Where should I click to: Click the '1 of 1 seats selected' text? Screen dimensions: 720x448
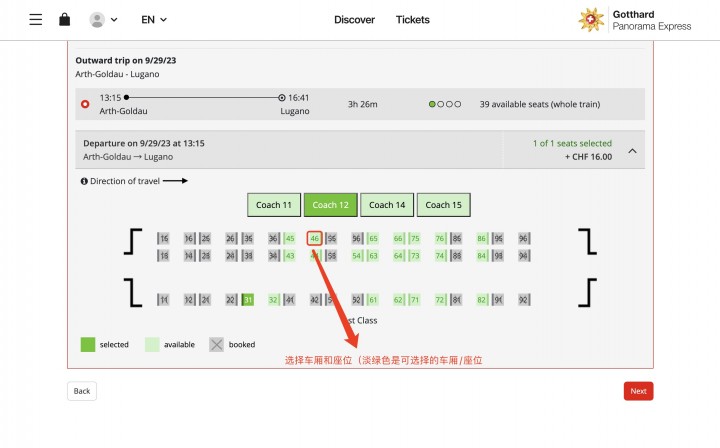(x=572, y=143)
